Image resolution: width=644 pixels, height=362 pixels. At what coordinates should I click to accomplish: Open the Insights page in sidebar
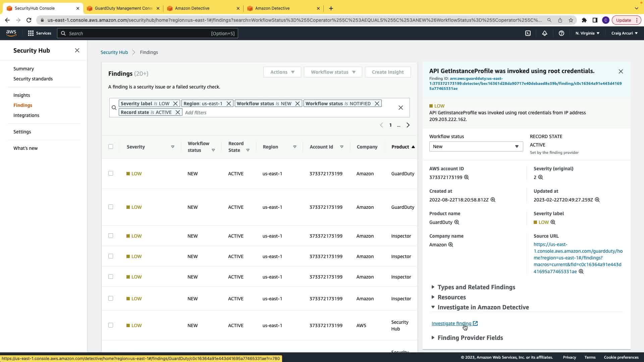[21, 95]
